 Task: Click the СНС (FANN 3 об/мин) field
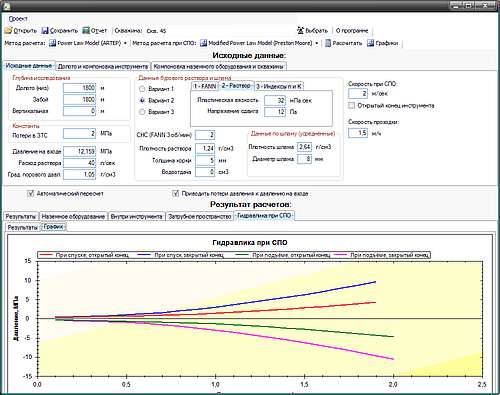(x=205, y=135)
